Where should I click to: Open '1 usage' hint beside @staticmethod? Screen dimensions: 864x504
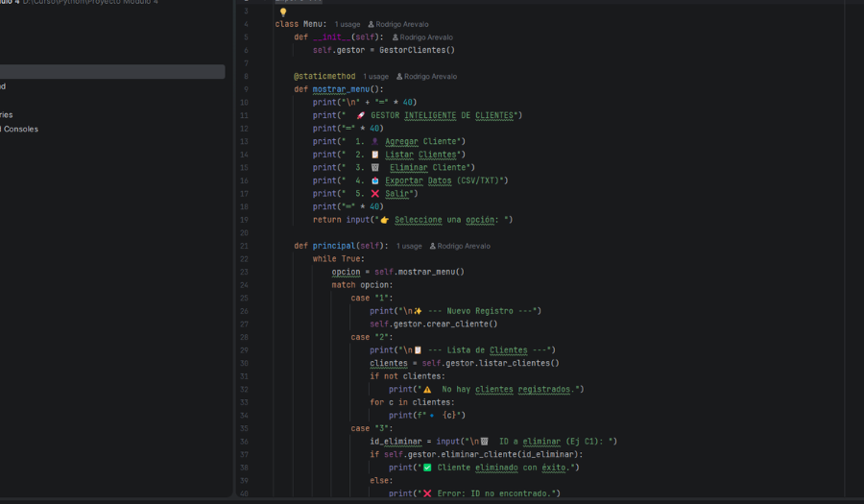pos(375,76)
